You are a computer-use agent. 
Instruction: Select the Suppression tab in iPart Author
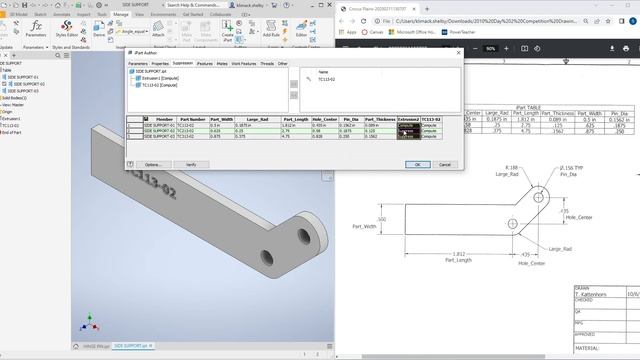(182, 63)
